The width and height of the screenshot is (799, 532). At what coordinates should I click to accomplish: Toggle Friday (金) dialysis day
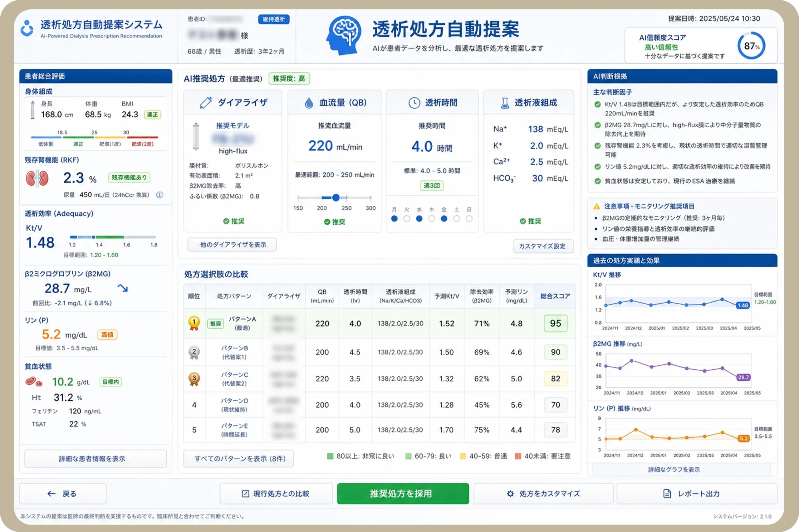(444, 219)
